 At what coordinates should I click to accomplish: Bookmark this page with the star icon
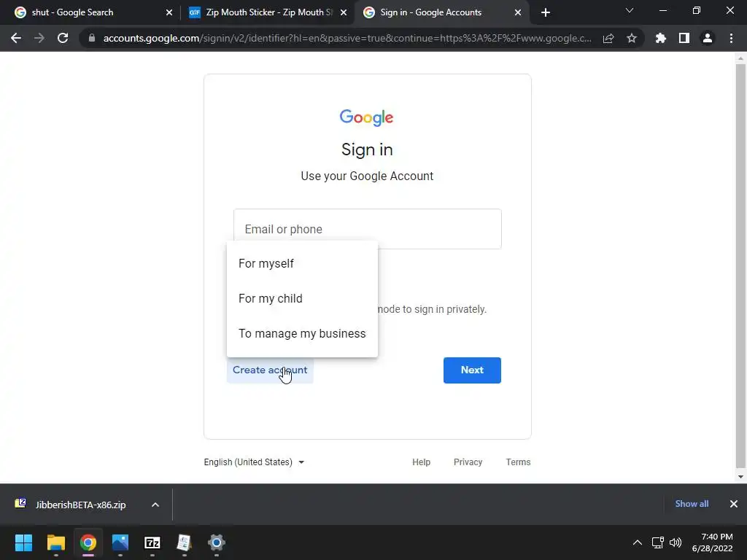(x=632, y=38)
